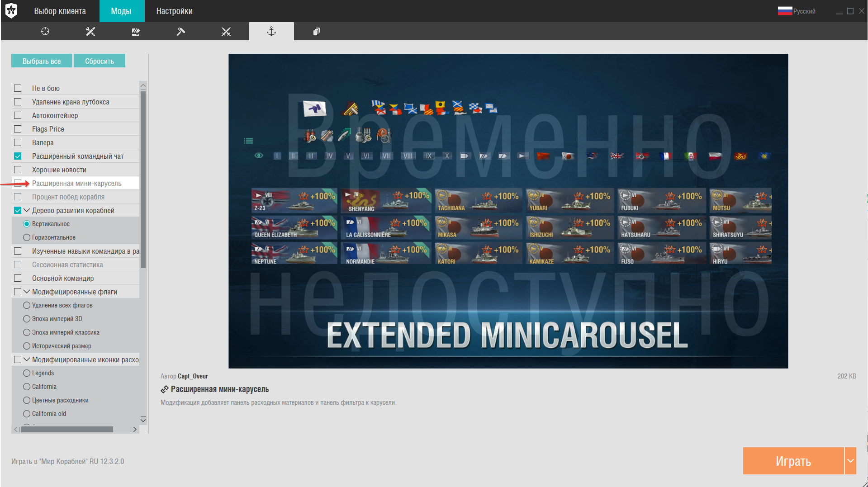The height and width of the screenshot is (487, 868).
Task: Enable Модифицированные иконки расходников checkbox
Action: (x=18, y=359)
